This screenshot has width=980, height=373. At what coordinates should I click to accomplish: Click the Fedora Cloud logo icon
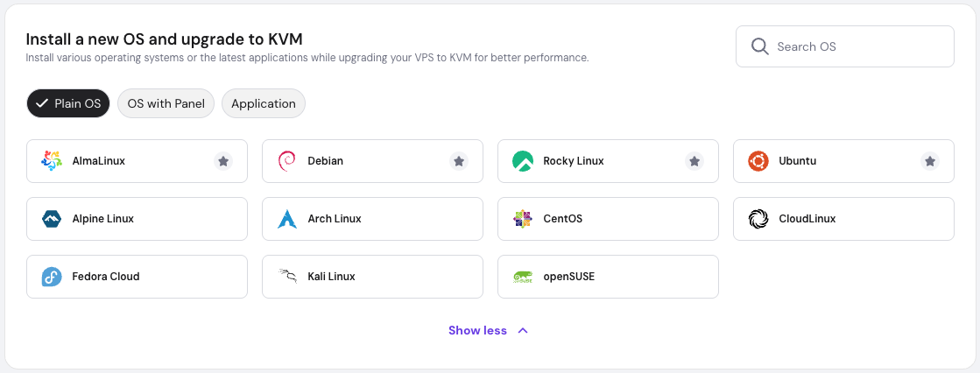(52, 277)
